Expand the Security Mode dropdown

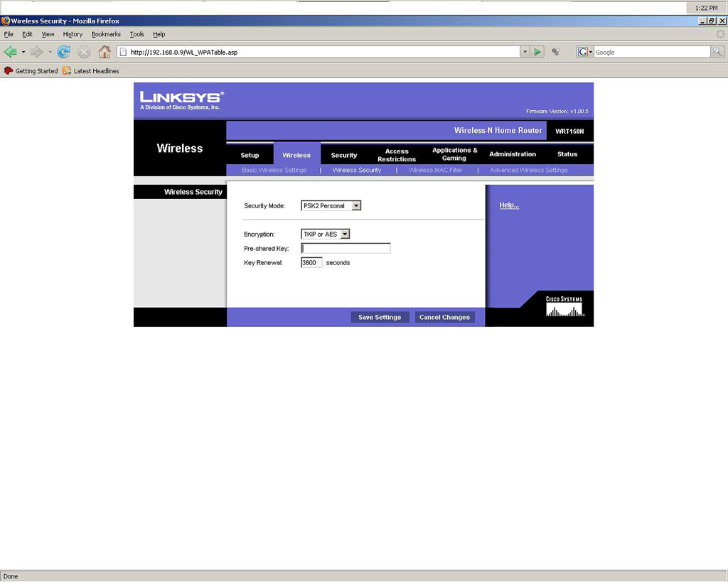pyautogui.click(x=356, y=206)
